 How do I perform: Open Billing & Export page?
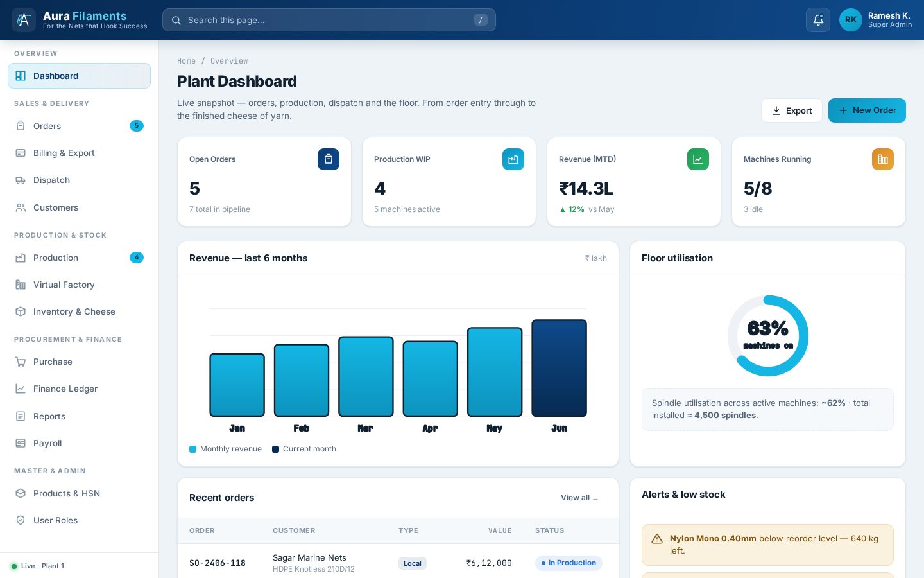[x=79, y=153]
